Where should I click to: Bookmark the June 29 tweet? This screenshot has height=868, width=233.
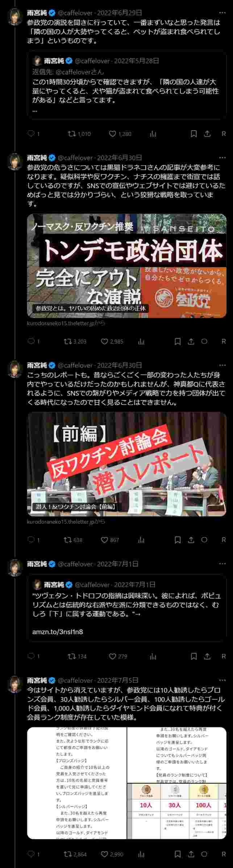[194, 134]
